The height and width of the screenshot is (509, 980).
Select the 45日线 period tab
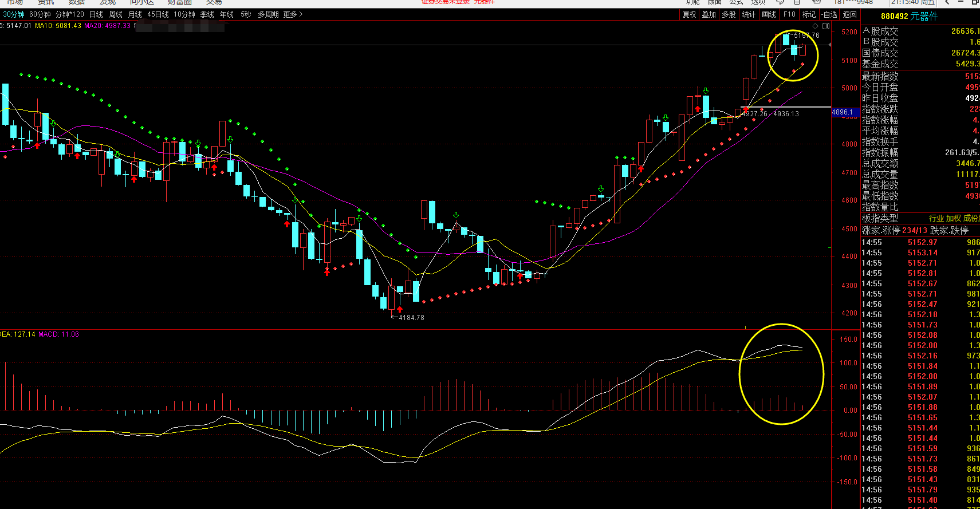click(159, 14)
